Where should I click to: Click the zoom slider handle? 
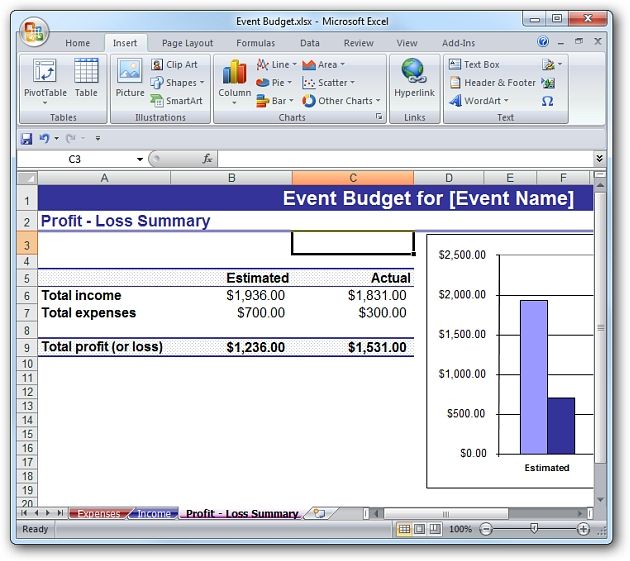(x=534, y=529)
